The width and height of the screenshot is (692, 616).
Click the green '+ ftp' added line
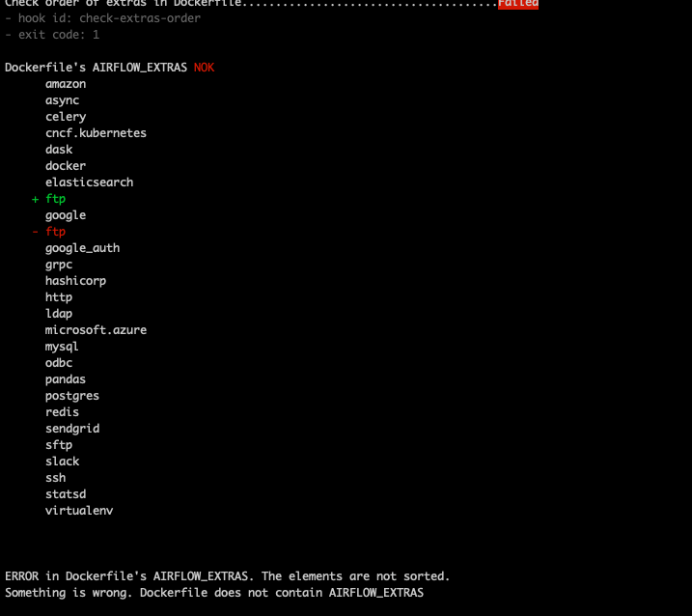pos(48,199)
